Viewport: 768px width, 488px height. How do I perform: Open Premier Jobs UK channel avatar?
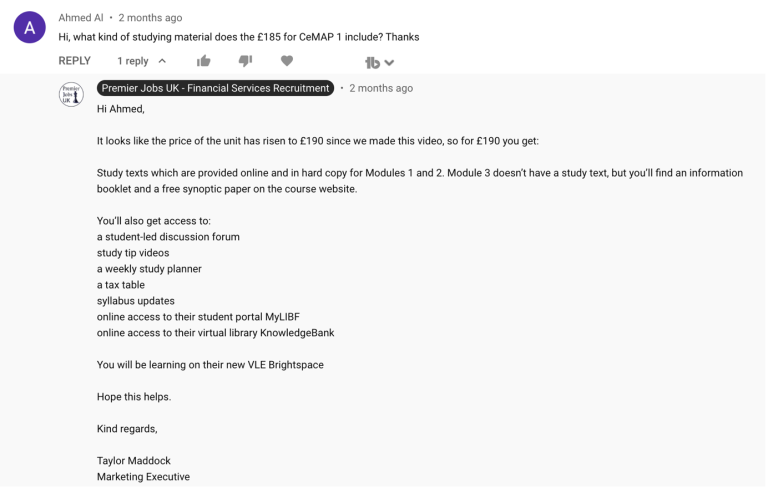coord(70,95)
